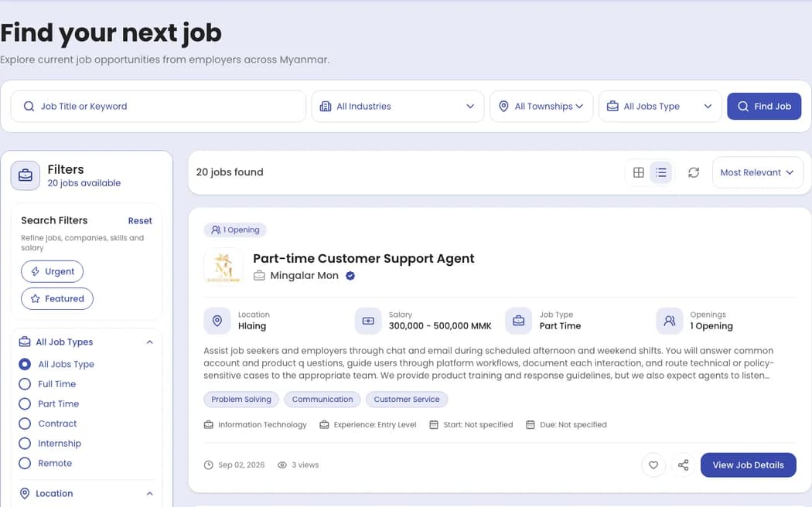
Task: Click the Customer Service skill tag
Action: (x=407, y=400)
